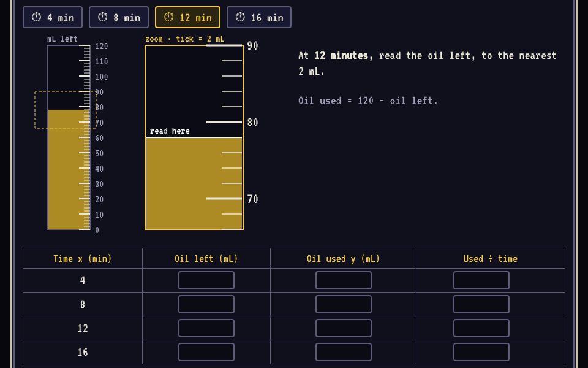The image size is (588, 368).
Task: Click Oil used field for 16 min row
Action: [344, 352]
